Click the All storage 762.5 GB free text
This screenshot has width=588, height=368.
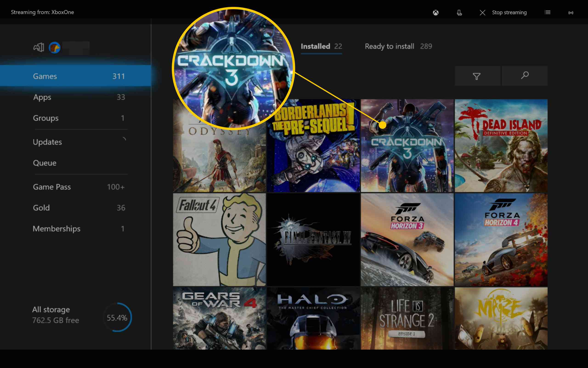[x=56, y=315]
